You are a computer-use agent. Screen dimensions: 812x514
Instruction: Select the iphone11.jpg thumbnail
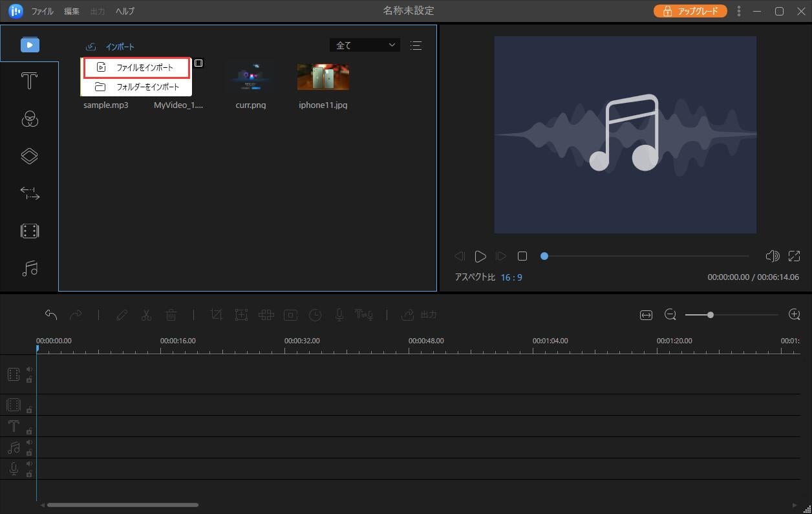click(x=323, y=77)
